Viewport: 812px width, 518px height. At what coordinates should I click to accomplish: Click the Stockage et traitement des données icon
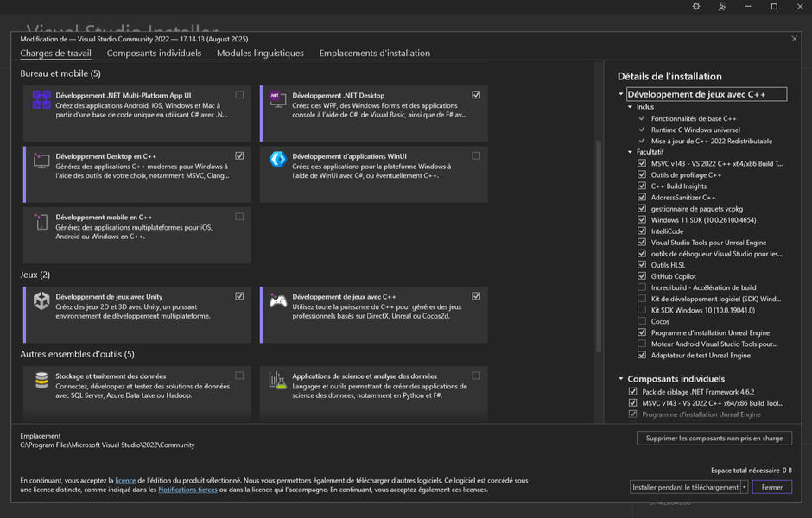point(41,380)
